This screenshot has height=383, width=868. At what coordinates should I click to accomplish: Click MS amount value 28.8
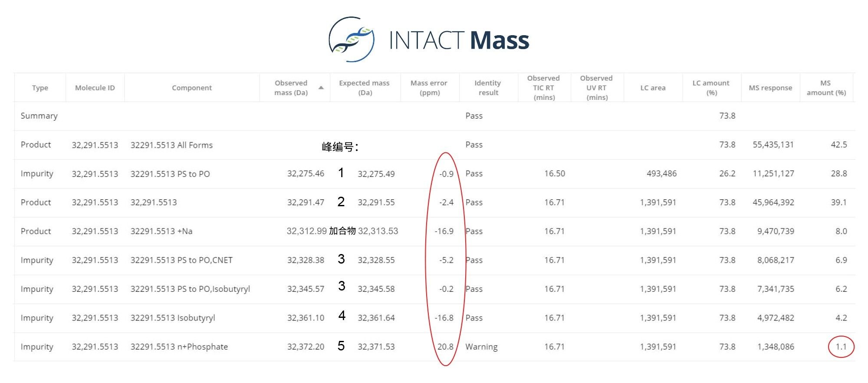838,174
